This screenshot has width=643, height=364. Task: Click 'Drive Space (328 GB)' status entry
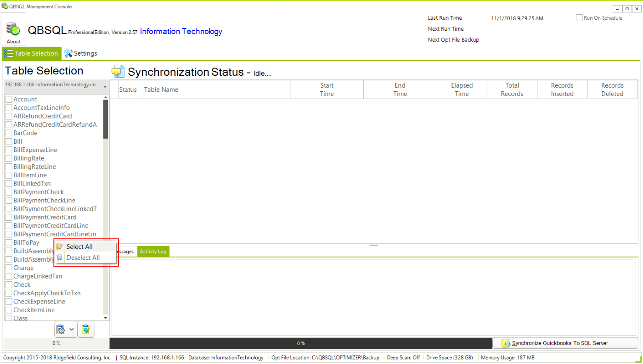point(450,357)
